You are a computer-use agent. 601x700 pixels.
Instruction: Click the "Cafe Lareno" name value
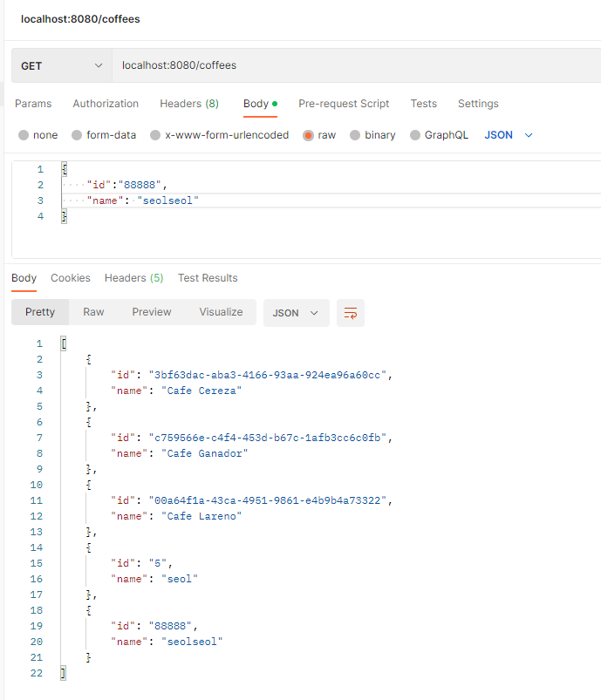pyautogui.click(x=201, y=516)
